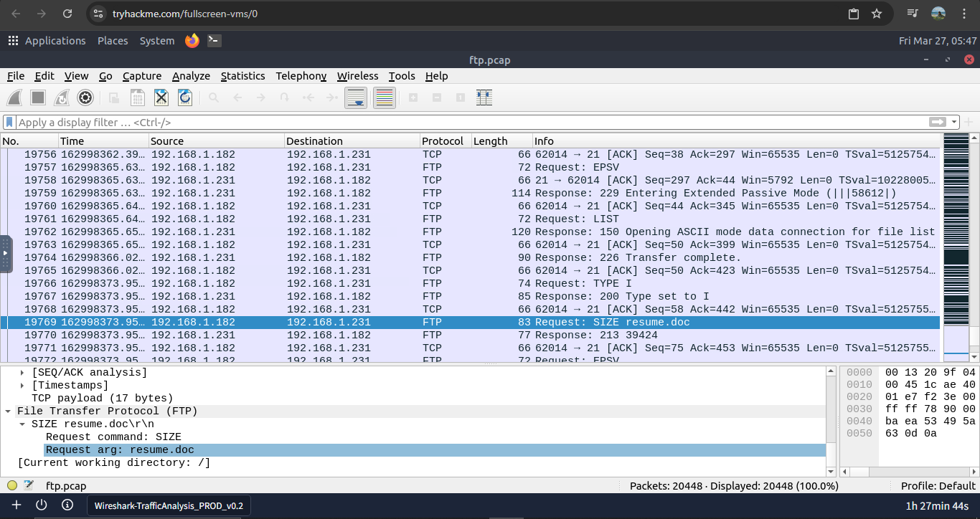Reload the capture file via toolbar icon

coord(185,97)
